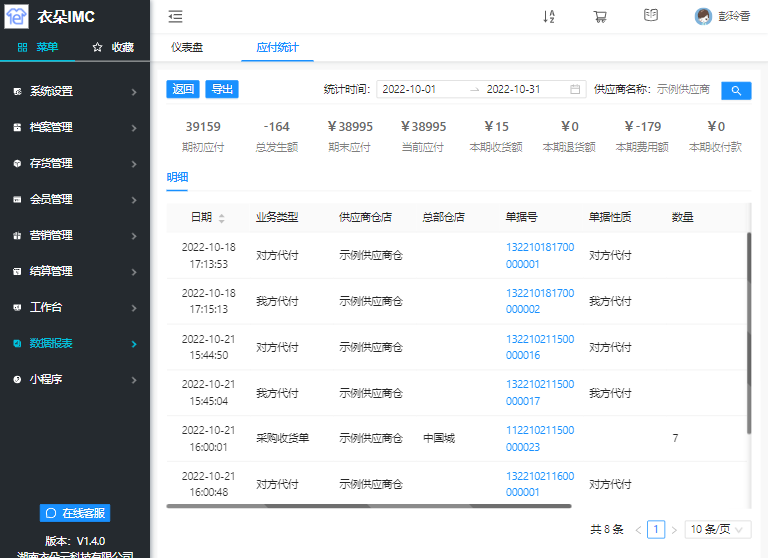Open the 10 条/页 page size dropdown

pyautogui.click(x=717, y=529)
